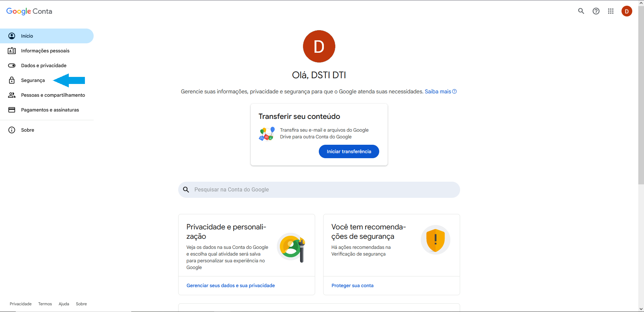Screen dimensions: 644x312
Task: Select the Início sidebar item
Action: [27, 36]
